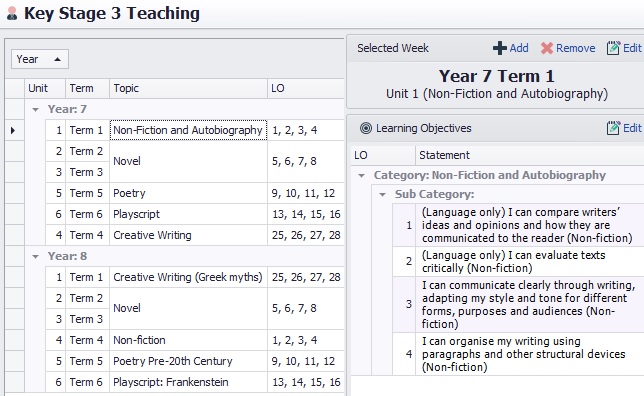Toggle sort on the Year group chip
This screenshot has width=644, height=396.
click(40, 59)
